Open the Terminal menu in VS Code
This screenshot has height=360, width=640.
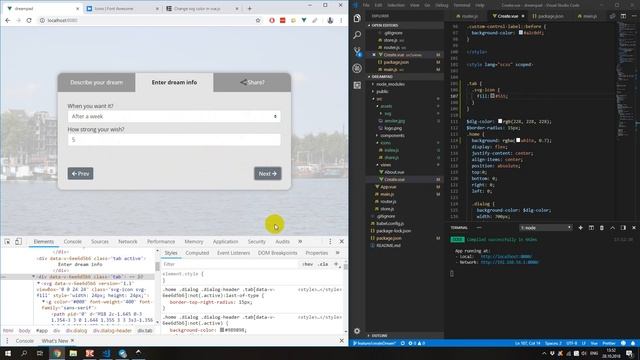click(x=462, y=5)
